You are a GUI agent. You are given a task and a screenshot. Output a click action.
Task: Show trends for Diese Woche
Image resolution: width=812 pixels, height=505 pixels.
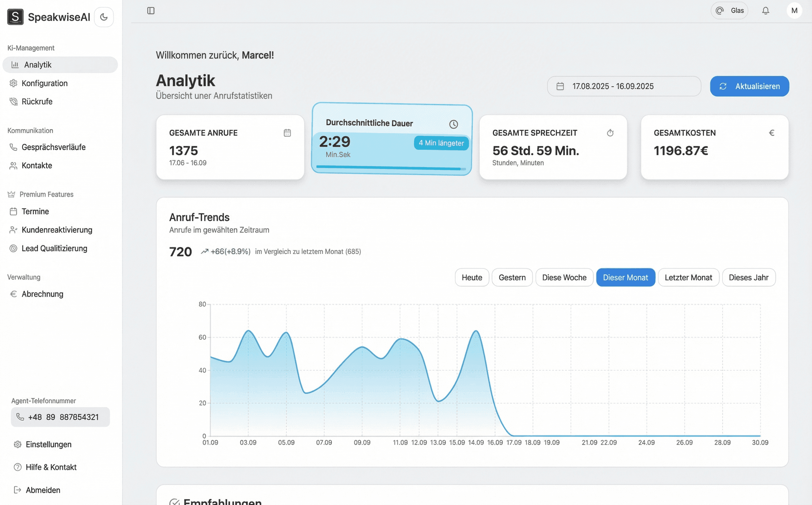(564, 278)
